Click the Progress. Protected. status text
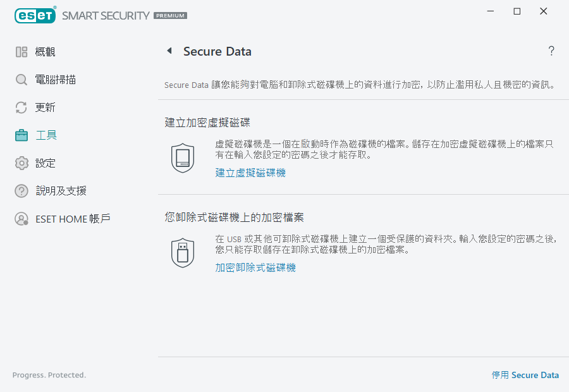 tap(49, 374)
